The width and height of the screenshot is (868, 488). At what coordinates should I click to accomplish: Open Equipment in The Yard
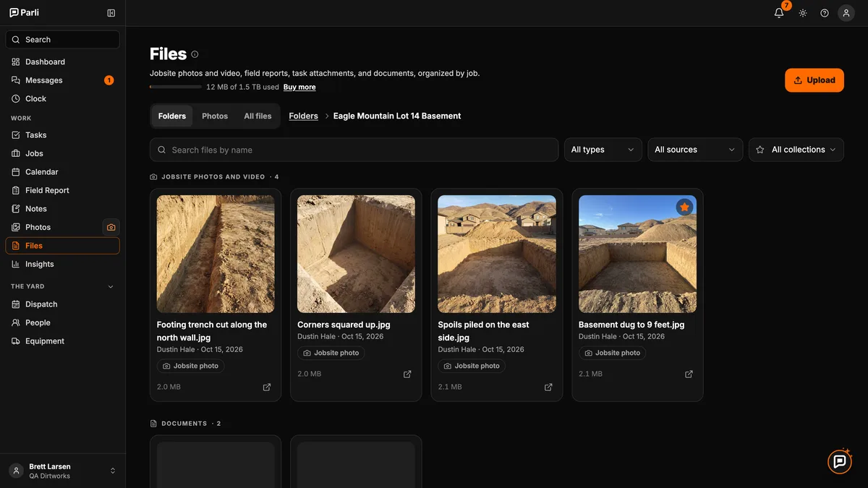62,341
